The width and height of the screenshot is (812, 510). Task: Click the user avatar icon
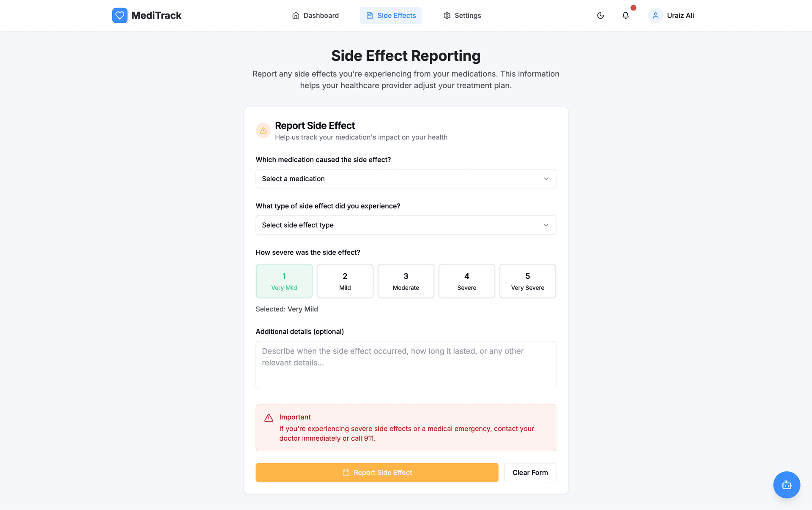[x=655, y=16]
